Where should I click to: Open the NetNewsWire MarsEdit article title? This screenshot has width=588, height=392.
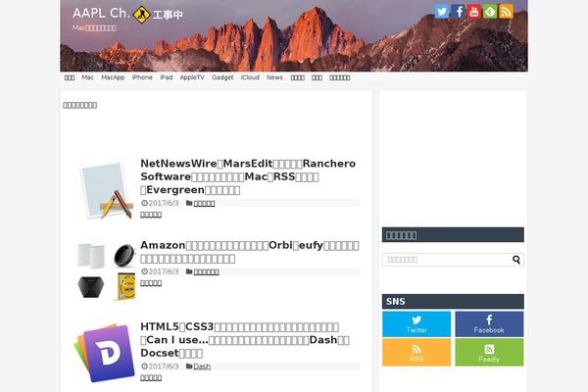tap(248, 176)
